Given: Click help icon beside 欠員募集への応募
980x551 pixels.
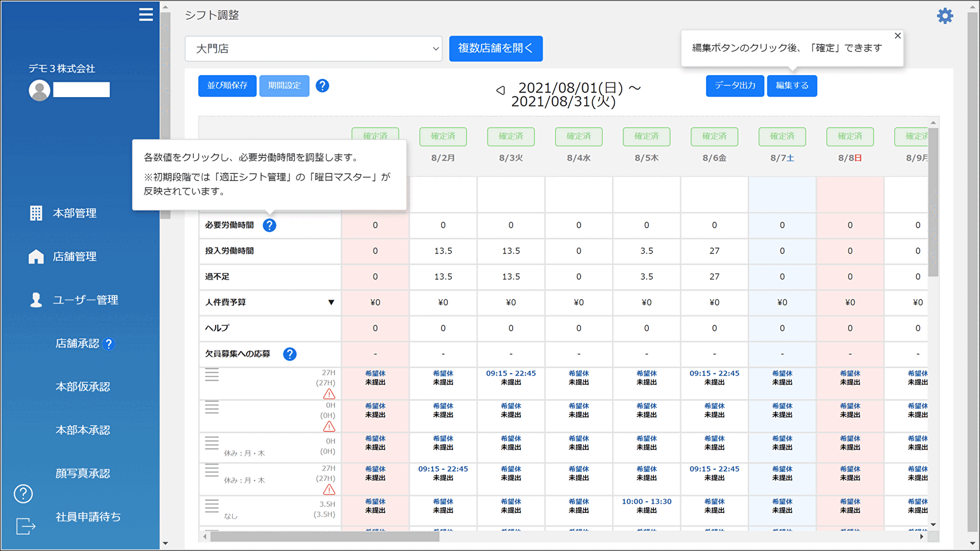Looking at the screenshot, I should (290, 354).
